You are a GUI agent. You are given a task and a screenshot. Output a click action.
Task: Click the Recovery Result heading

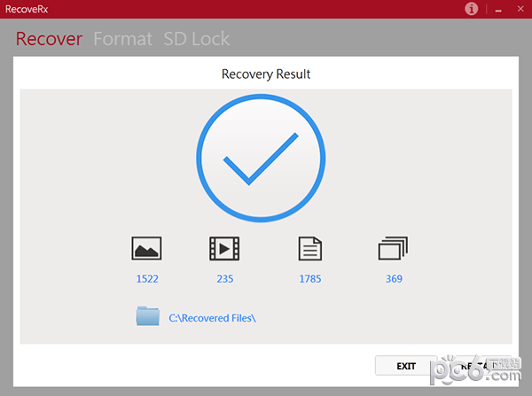[x=266, y=74]
